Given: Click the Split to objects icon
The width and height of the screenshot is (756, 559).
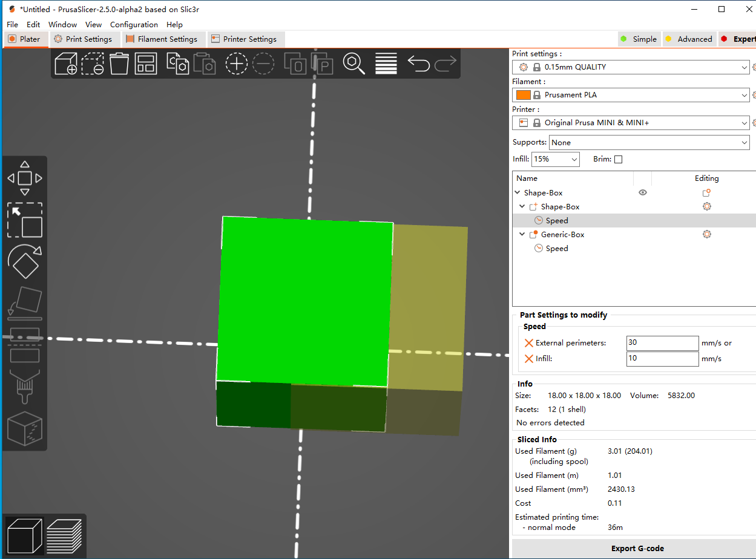Looking at the screenshot, I should (x=295, y=63).
